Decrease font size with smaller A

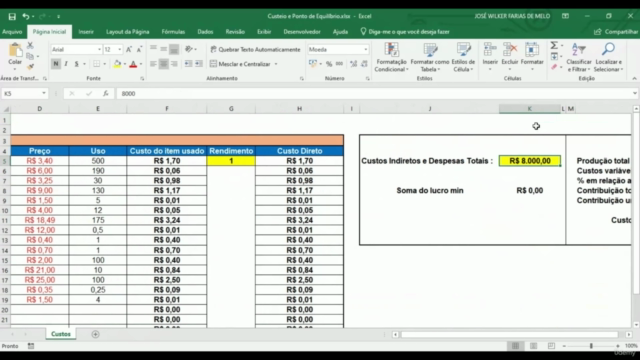[139, 49]
